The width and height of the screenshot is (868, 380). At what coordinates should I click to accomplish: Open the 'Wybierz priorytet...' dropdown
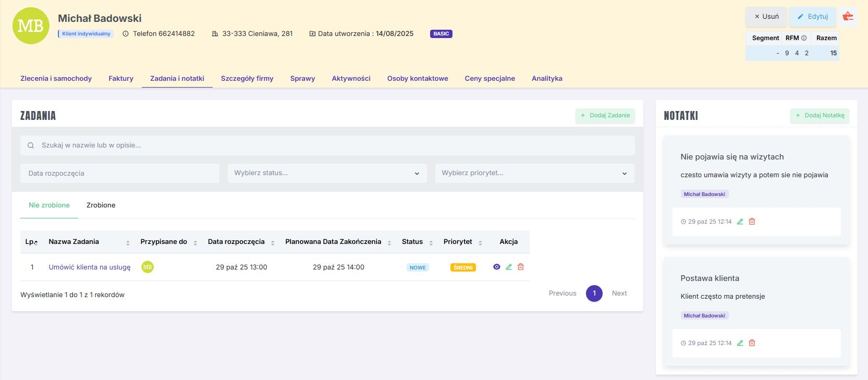(534, 173)
